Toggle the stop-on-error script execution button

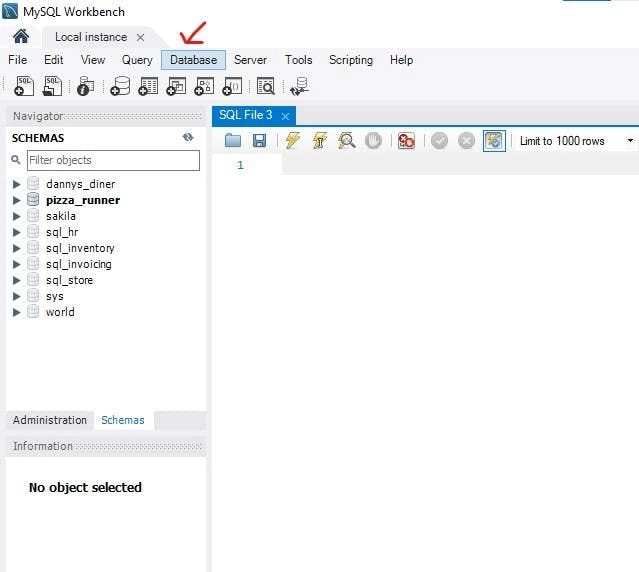tap(406, 141)
